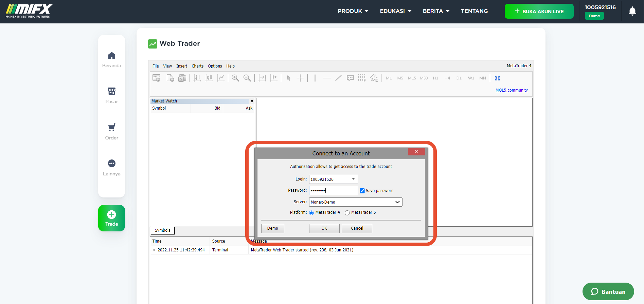
Task: Switch to M1 timeframe
Action: coord(389,78)
